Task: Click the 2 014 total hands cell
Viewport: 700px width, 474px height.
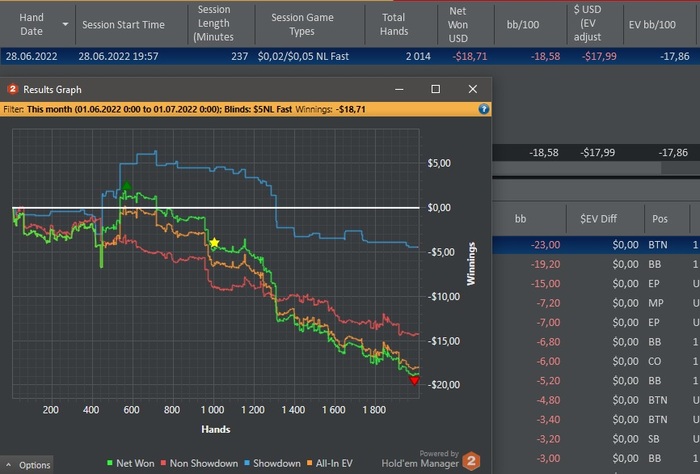Action: click(418, 56)
